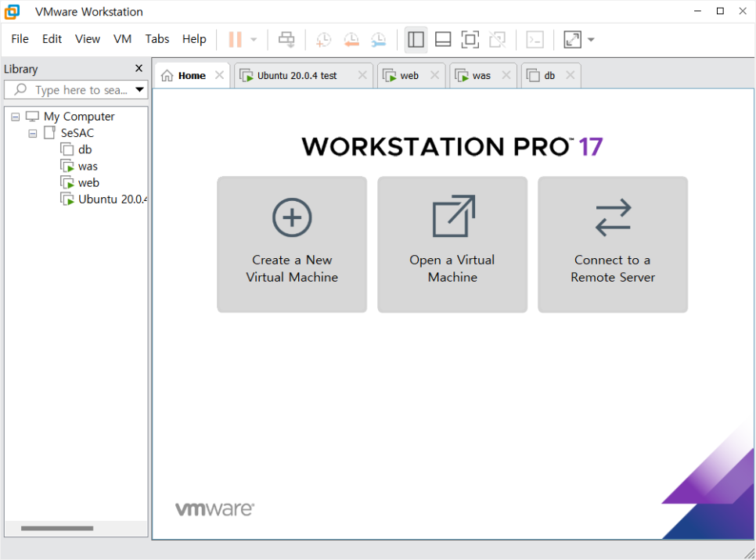Image resolution: width=756 pixels, height=560 pixels.
Task: Open the power options dropdown arrow beside Suspend
Action: [254, 40]
